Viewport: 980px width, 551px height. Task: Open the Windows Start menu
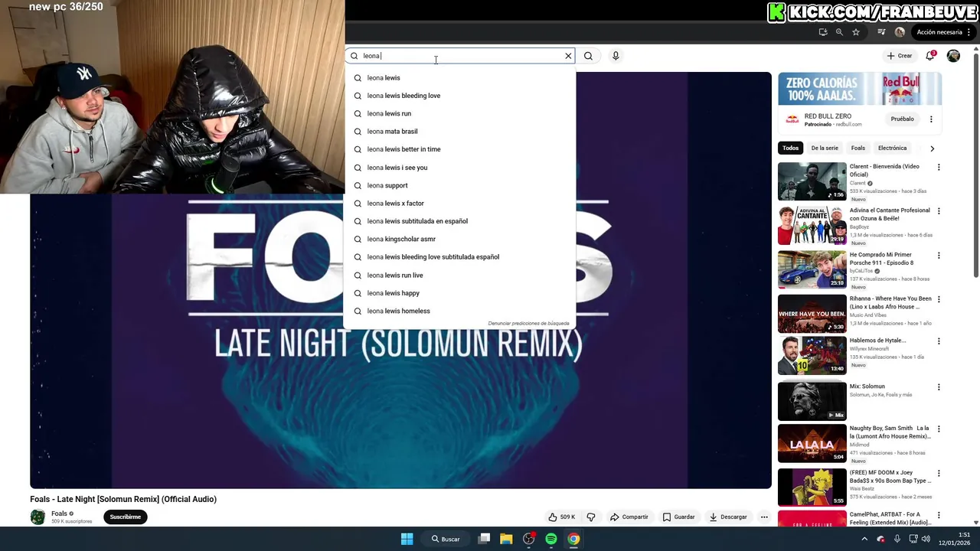(407, 539)
